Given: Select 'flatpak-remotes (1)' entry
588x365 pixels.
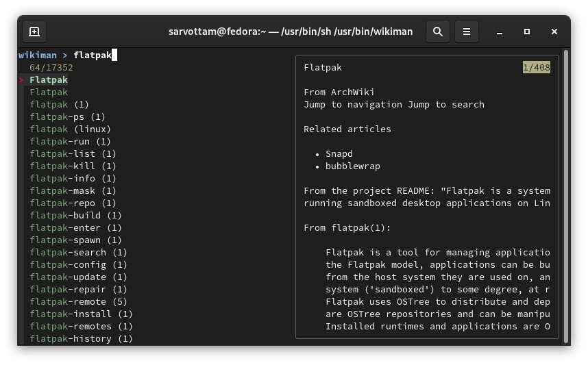Looking at the screenshot, I should 82,327.
